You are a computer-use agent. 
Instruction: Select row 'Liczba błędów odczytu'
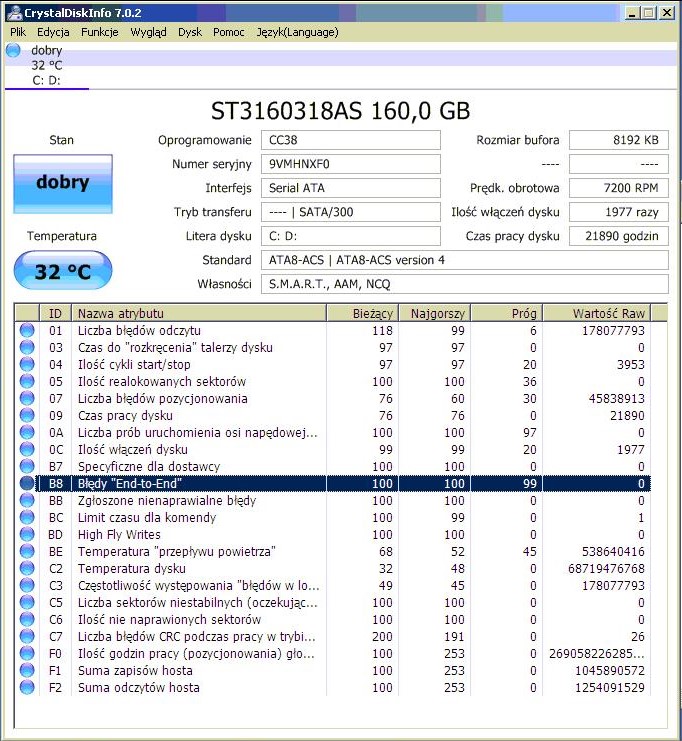(x=333, y=330)
